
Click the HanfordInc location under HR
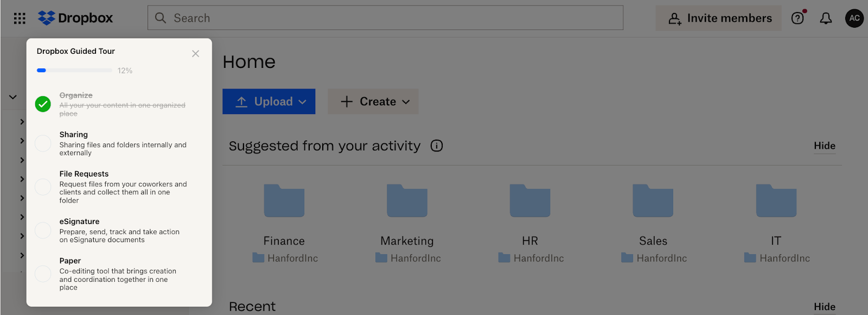pos(532,258)
